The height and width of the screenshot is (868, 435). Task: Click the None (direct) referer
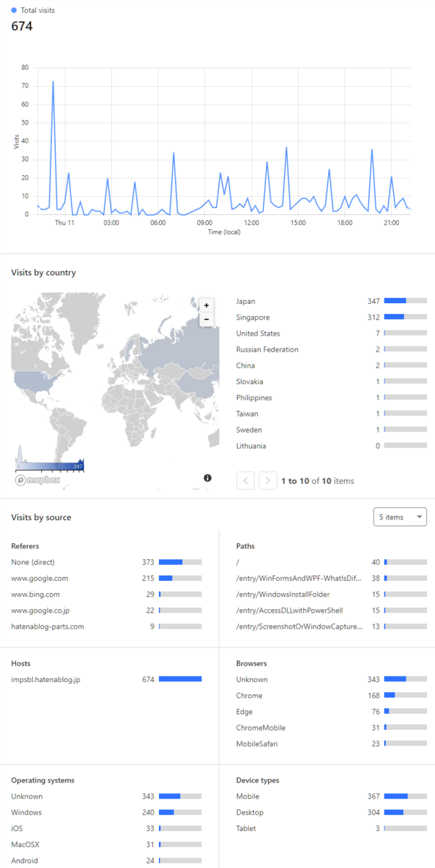106,562
